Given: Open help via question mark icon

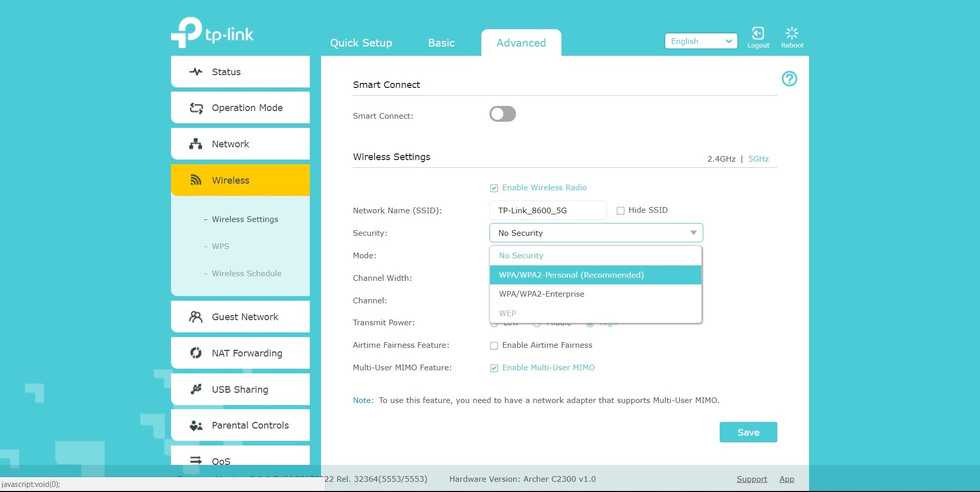Looking at the screenshot, I should click(789, 79).
